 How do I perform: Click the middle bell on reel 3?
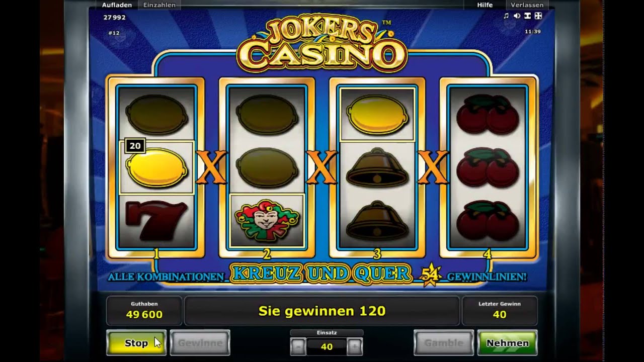(x=377, y=168)
